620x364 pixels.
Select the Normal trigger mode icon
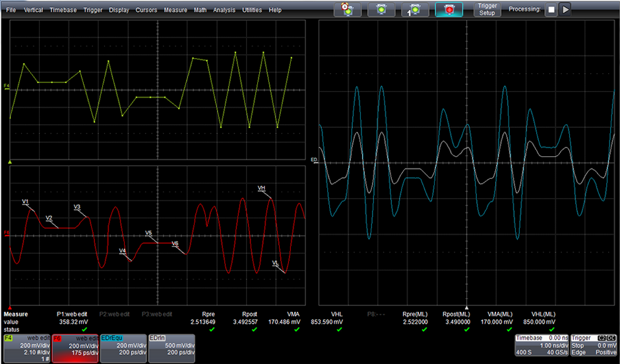pos(381,9)
